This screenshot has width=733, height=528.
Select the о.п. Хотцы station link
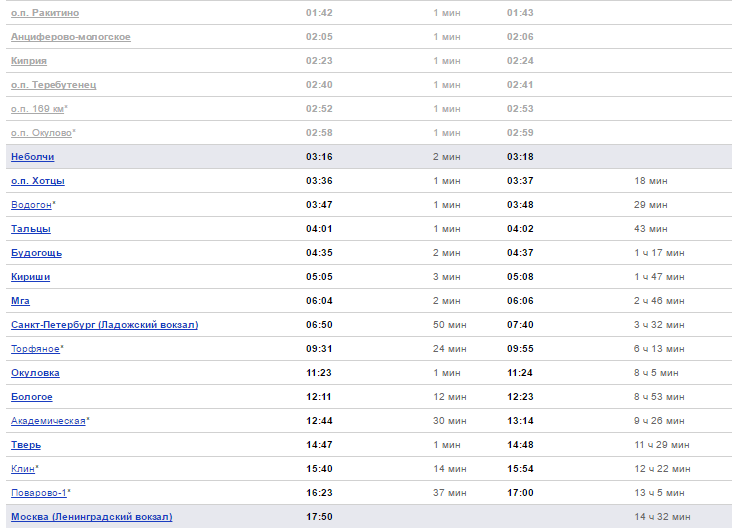click(38, 181)
